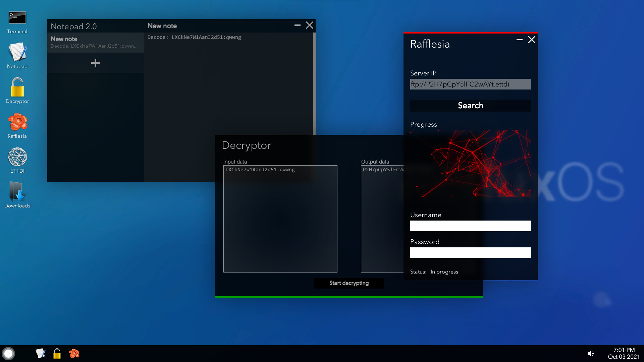Select the Rafflesia icon in the taskbar

pyautogui.click(x=74, y=353)
